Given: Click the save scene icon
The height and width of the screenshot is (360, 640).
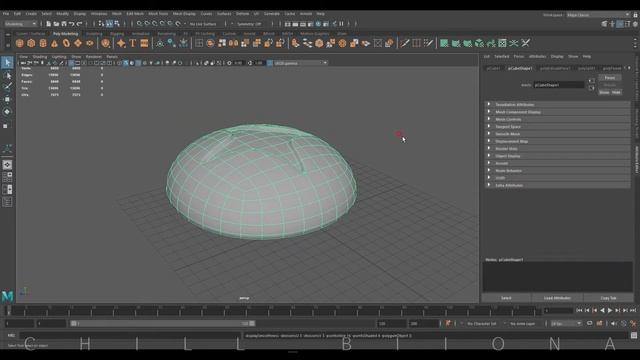Looking at the screenshot, I should [64, 24].
